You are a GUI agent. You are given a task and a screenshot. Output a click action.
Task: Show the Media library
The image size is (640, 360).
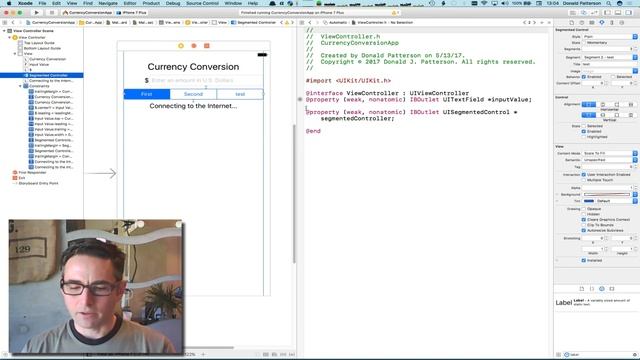[612, 289]
